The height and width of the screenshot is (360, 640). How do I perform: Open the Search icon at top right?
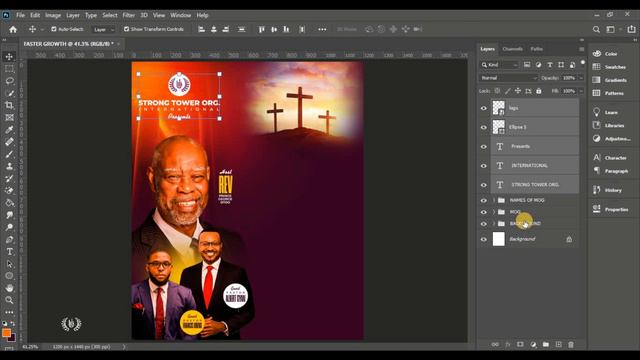click(x=596, y=29)
